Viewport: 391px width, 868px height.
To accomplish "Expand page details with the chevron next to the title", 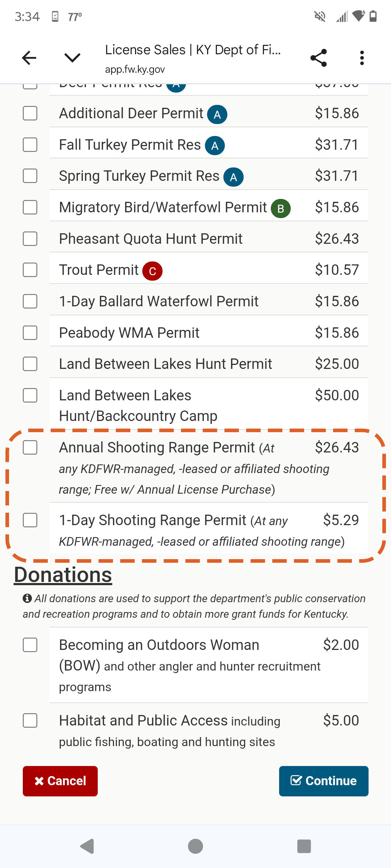I will point(71,58).
